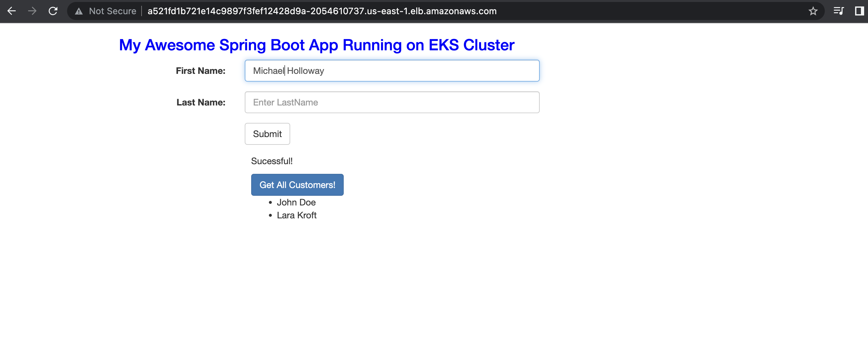Click the Last Name: label
This screenshot has width=868, height=358.
[x=201, y=103]
